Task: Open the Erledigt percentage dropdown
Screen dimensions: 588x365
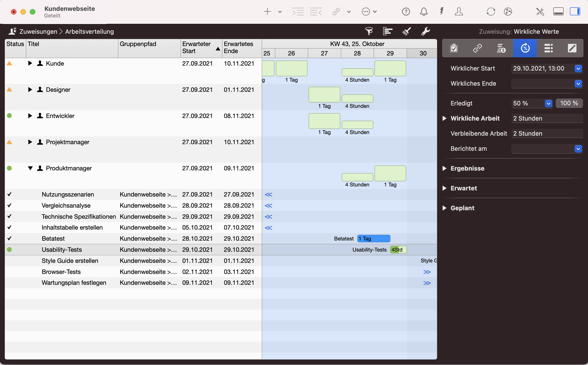Action: pyautogui.click(x=548, y=104)
